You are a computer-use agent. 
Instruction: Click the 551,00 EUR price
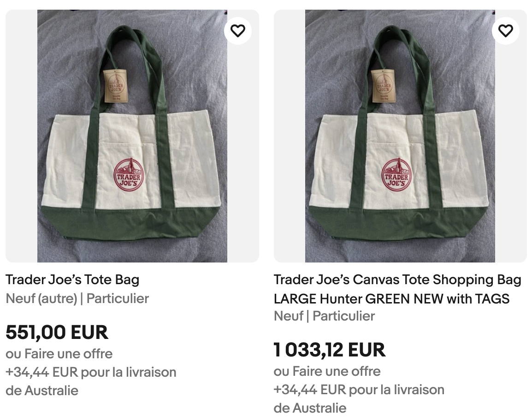click(56, 332)
